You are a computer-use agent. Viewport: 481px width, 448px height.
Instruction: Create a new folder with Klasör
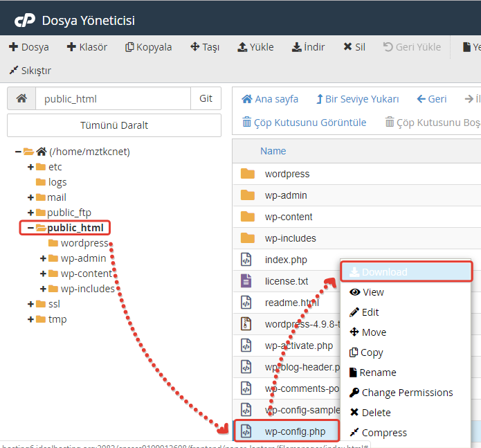pyautogui.click(x=87, y=47)
